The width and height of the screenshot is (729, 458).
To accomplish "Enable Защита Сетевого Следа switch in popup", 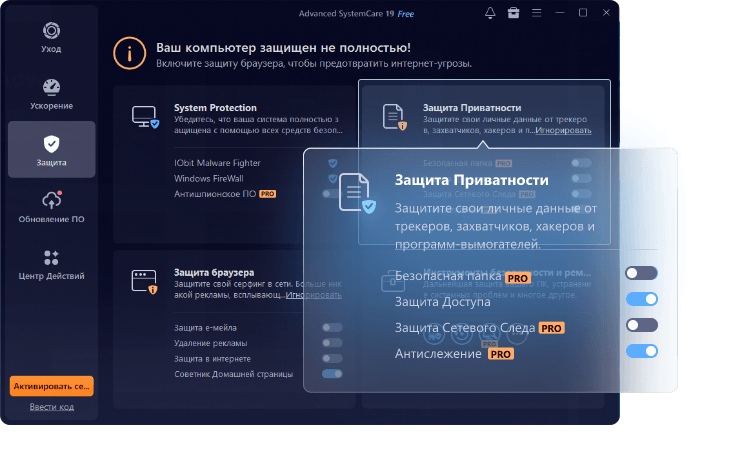I will pyautogui.click(x=642, y=325).
